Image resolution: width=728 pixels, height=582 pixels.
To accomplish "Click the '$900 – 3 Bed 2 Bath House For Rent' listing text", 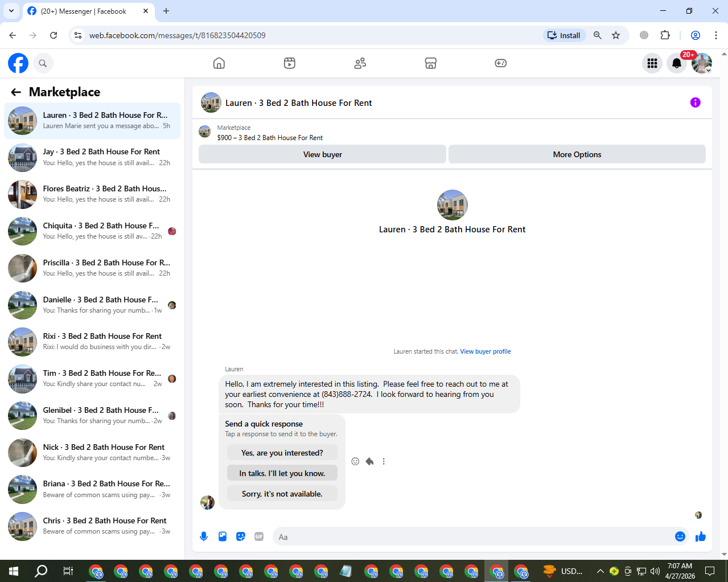I will click(270, 138).
